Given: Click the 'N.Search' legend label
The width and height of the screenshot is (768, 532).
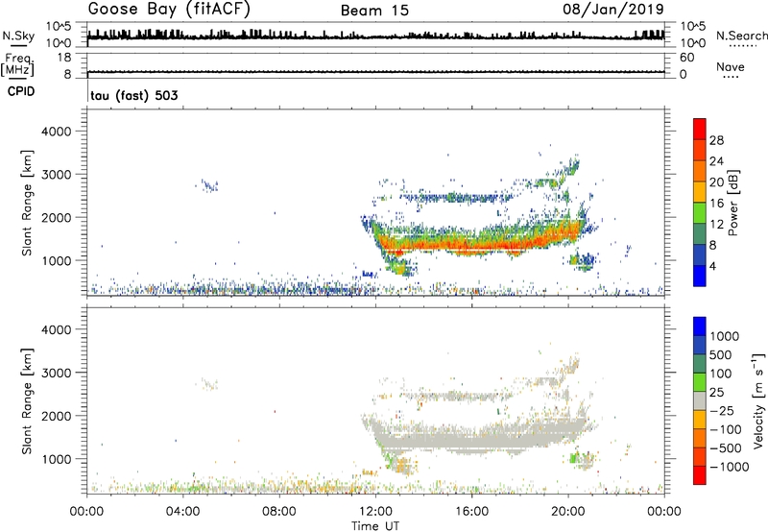Looking at the screenshot, I should (x=741, y=36).
